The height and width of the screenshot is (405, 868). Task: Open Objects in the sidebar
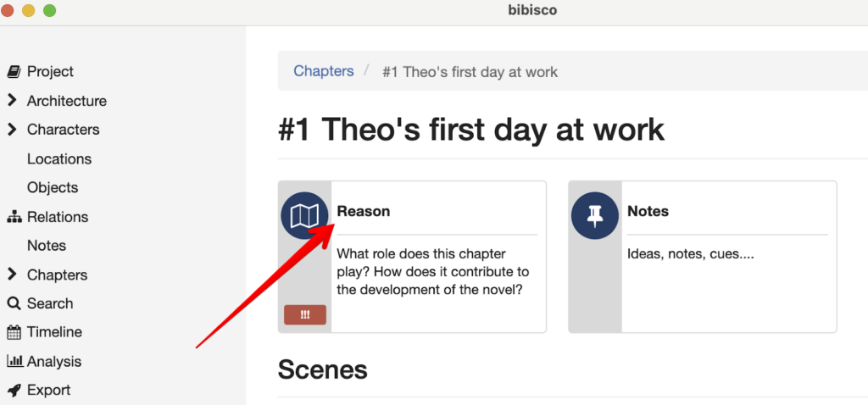pyautogui.click(x=52, y=188)
